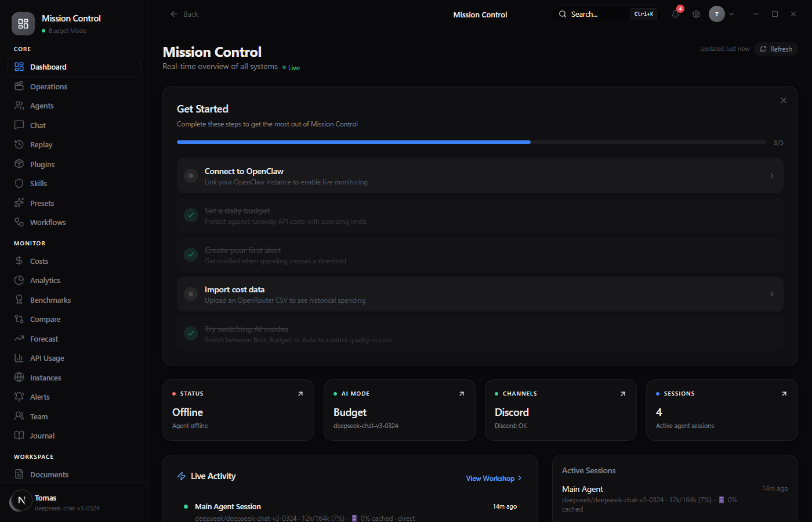Open the Instances menu item
This screenshot has height=522, width=812.
tap(74, 378)
